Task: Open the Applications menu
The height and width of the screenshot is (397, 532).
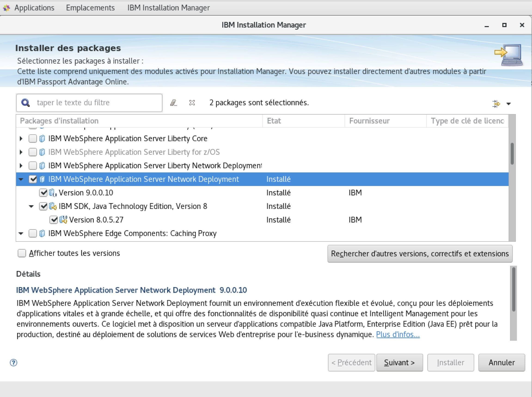Action: tap(34, 8)
